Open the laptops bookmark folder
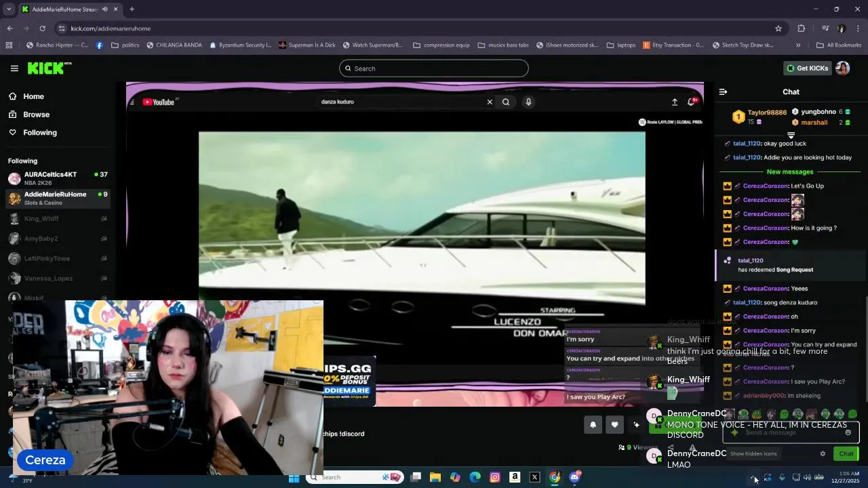The height and width of the screenshot is (488, 868). tap(621, 45)
